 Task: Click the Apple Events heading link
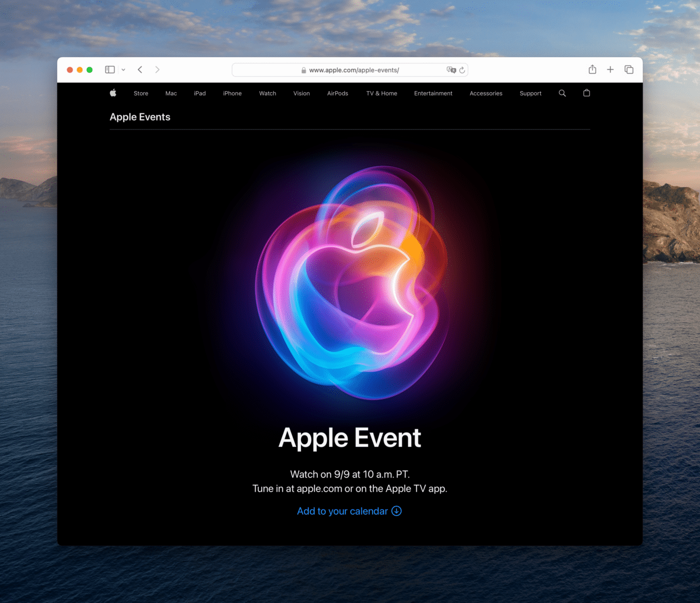point(140,117)
